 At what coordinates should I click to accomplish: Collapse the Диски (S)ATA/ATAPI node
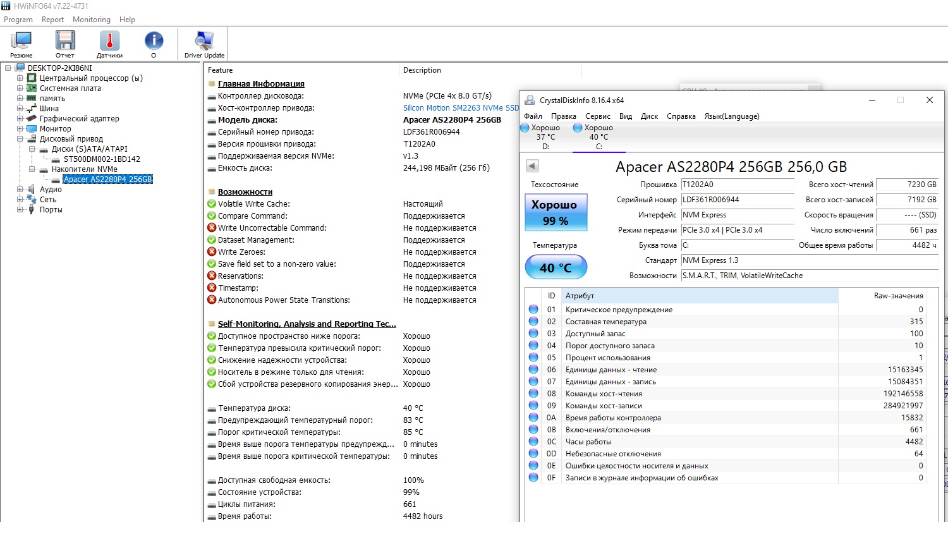[32, 149]
